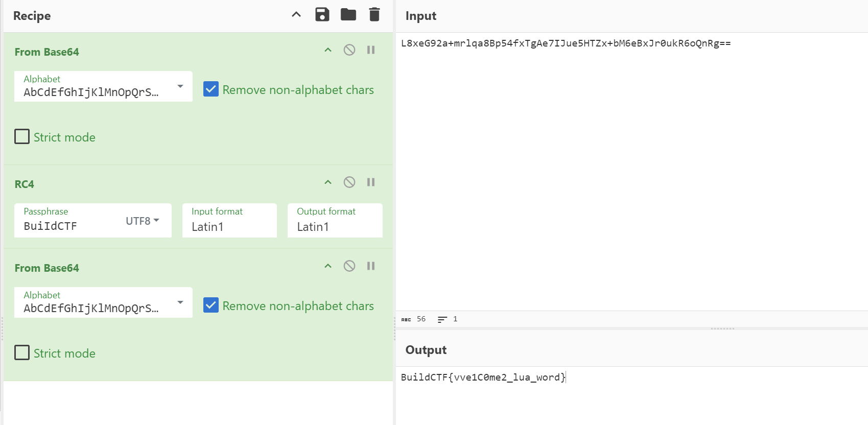Collapse all operations with Recipe header chevron
Image resolution: width=868 pixels, height=425 pixels.
[x=296, y=15]
